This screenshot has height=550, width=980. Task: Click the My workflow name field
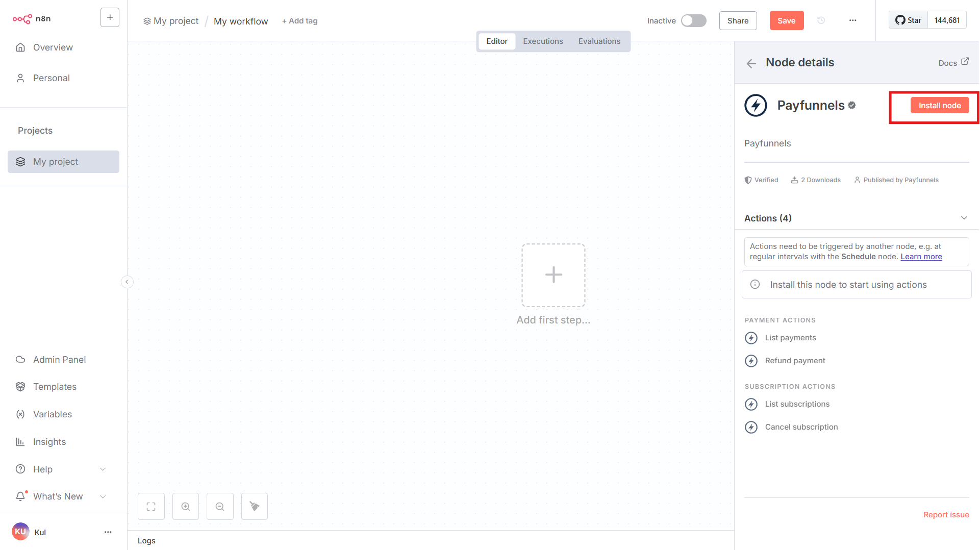[241, 21]
